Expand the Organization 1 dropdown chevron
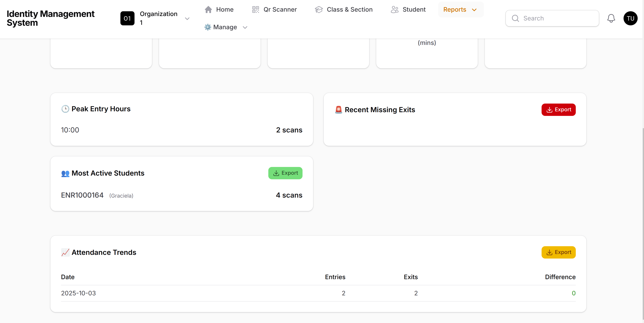 pos(187,19)
